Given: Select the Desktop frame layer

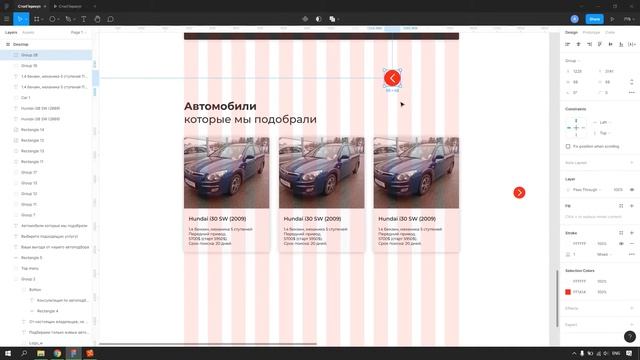Looking at the screenshot, I should (x=46, y=44).
